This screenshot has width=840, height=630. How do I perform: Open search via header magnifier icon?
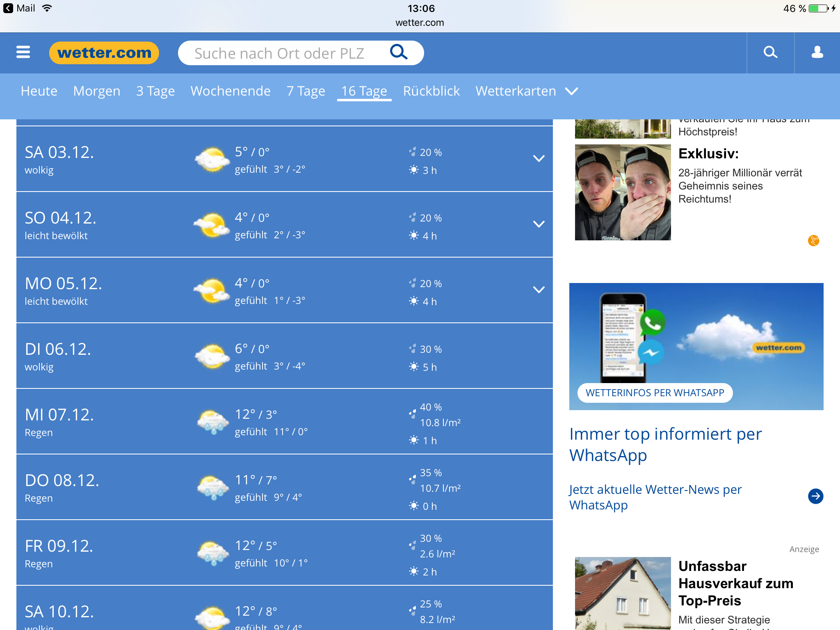click(770, 52)
